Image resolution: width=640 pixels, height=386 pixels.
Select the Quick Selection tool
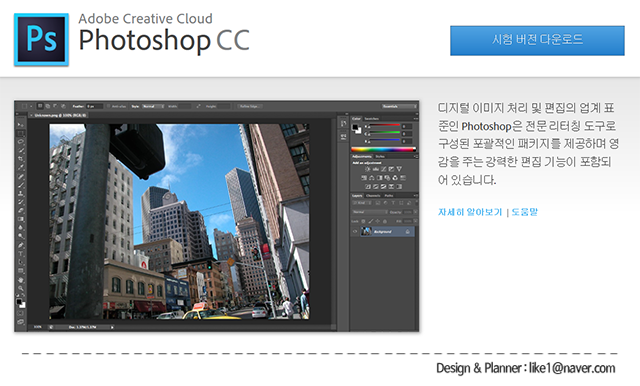pos(21,150)
